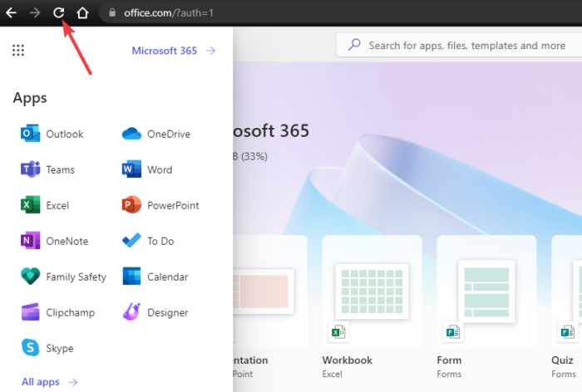The height and width of the screenshot is (392, 582).
Task: Click the Workbook label text
Action: (347, 360)
